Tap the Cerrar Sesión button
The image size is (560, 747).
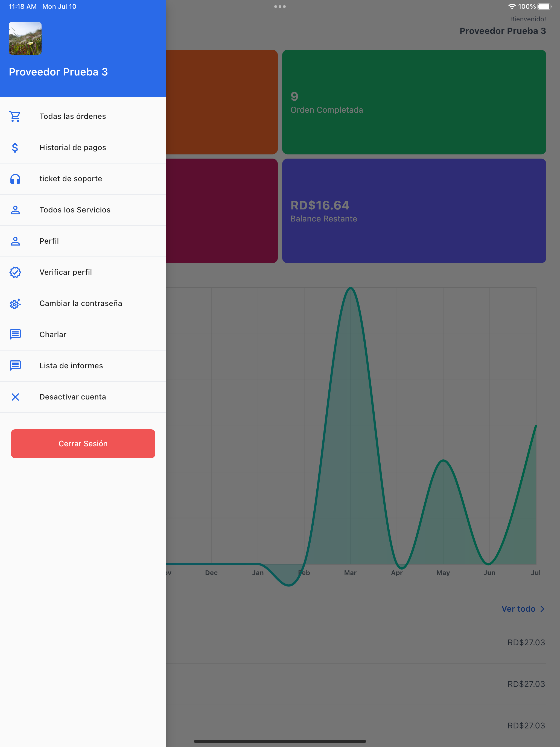(x=83, y=444)
